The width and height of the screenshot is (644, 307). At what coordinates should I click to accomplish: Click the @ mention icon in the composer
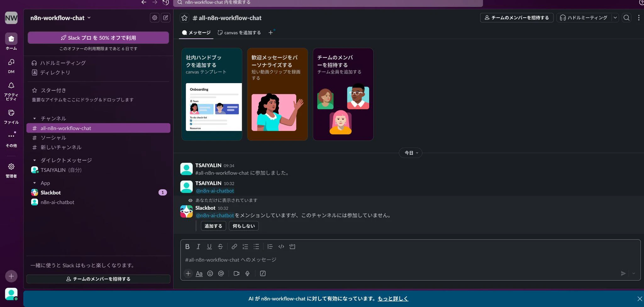221,274
